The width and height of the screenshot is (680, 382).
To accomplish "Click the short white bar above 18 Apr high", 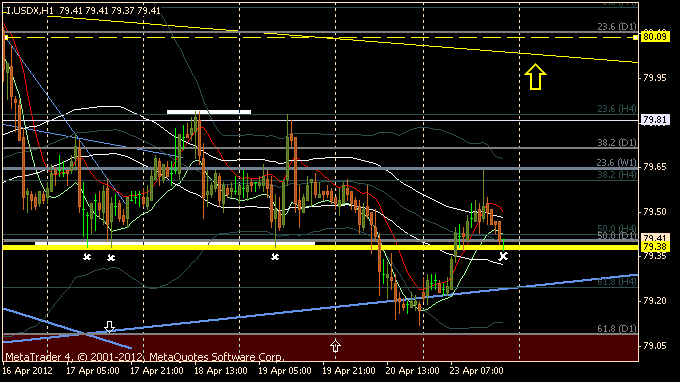I will point(209,112).
